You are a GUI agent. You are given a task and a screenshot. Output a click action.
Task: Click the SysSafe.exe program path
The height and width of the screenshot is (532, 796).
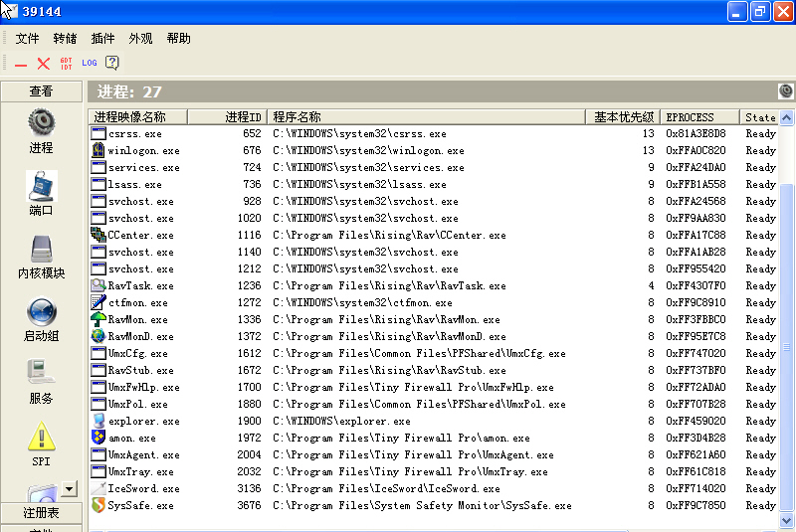click(x=422, y=505)
